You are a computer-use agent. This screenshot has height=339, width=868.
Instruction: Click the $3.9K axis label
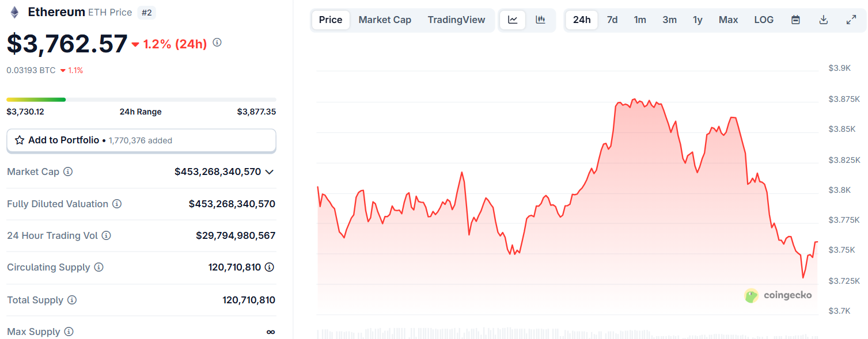[839, 68]
